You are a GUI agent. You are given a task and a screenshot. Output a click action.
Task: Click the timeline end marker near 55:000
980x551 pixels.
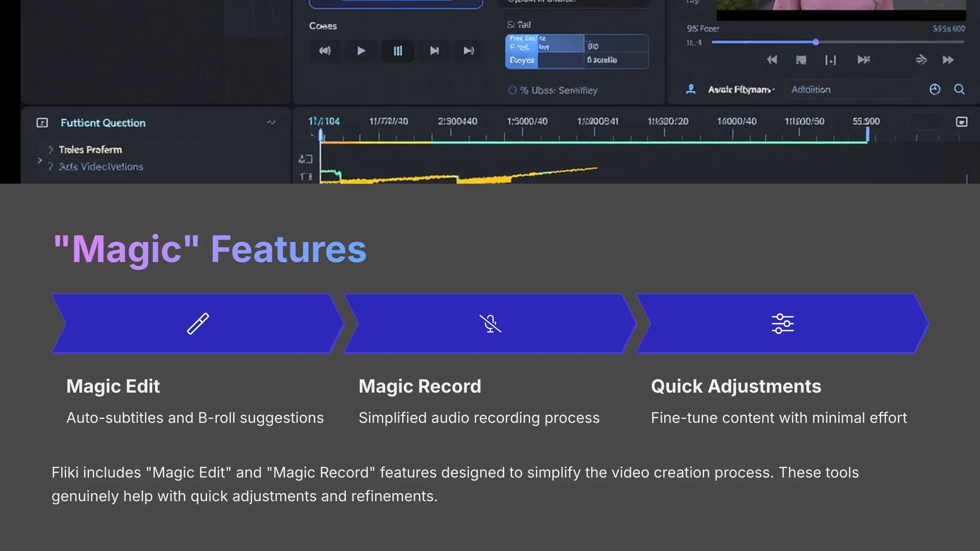coord(867,135)
